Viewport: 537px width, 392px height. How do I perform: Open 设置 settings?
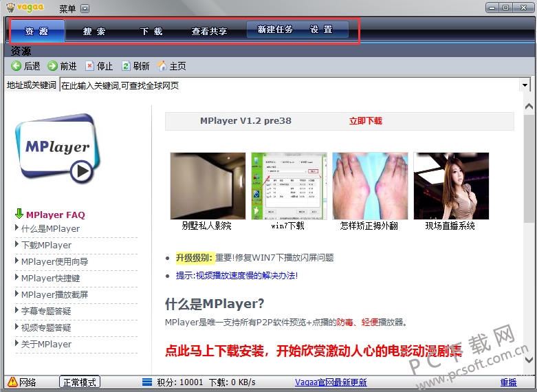pos(321,30)
